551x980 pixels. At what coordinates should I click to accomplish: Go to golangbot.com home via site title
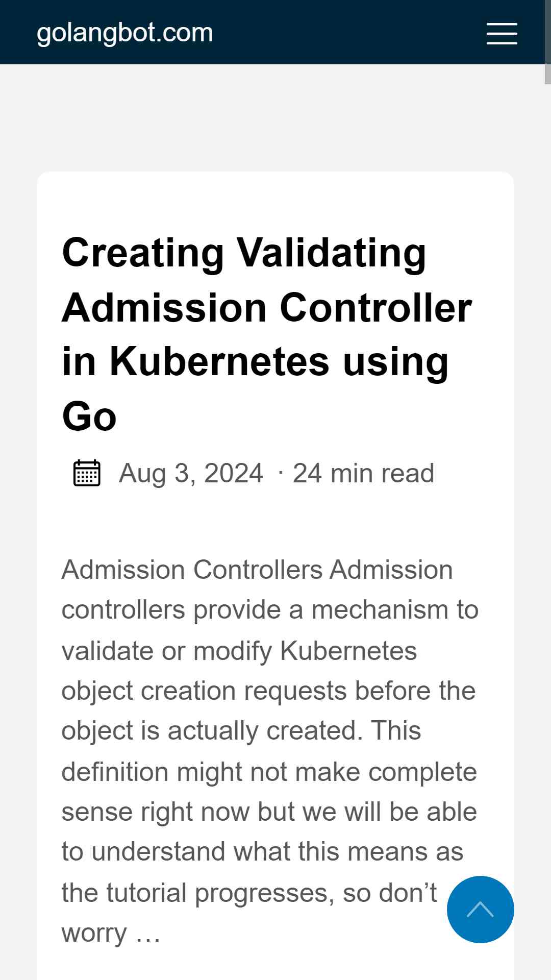[x=125, y=33]
